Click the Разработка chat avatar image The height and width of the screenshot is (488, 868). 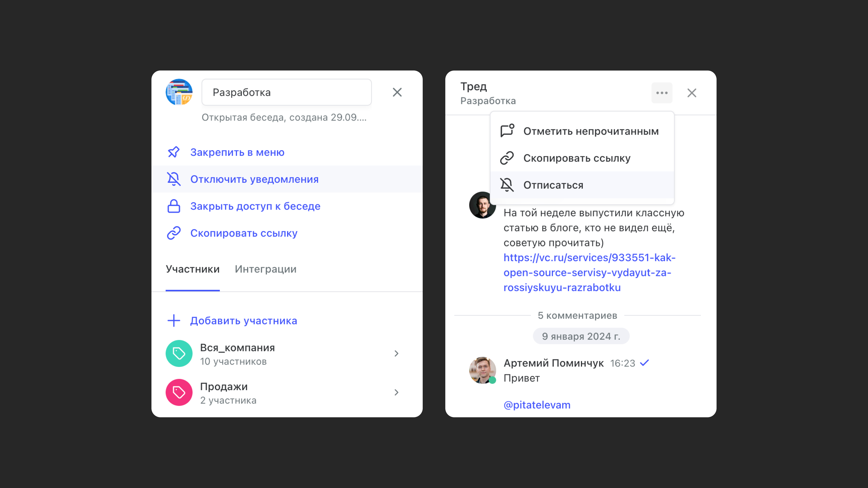(179, 92)
